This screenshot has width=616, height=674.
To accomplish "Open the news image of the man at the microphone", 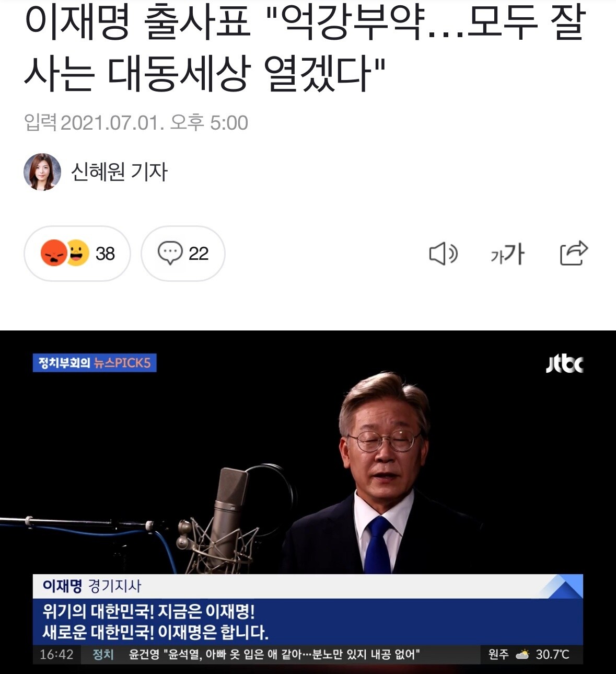I will coord(308,502).
